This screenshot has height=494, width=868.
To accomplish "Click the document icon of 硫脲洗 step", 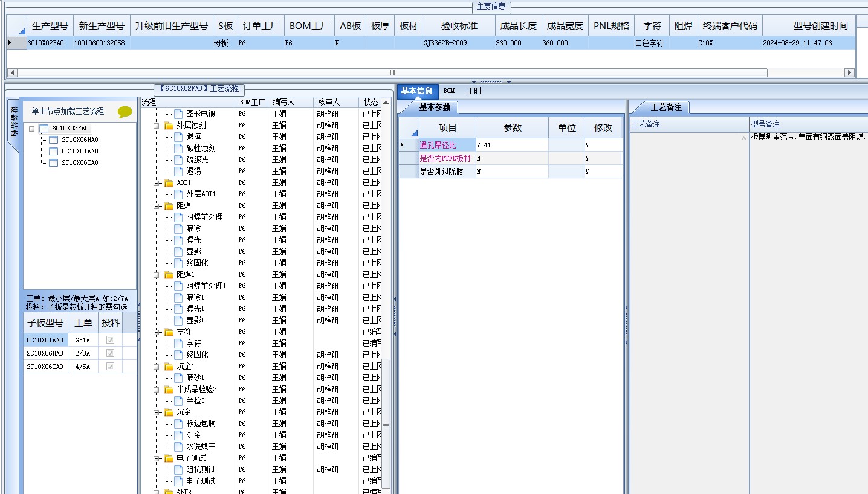I will point(178,159).
